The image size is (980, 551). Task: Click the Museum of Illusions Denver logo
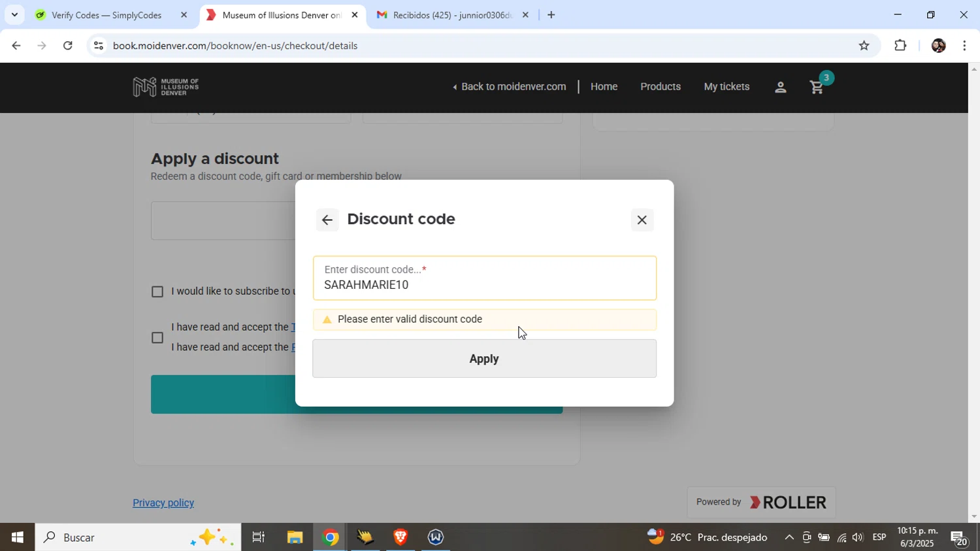tap(166, 87)
